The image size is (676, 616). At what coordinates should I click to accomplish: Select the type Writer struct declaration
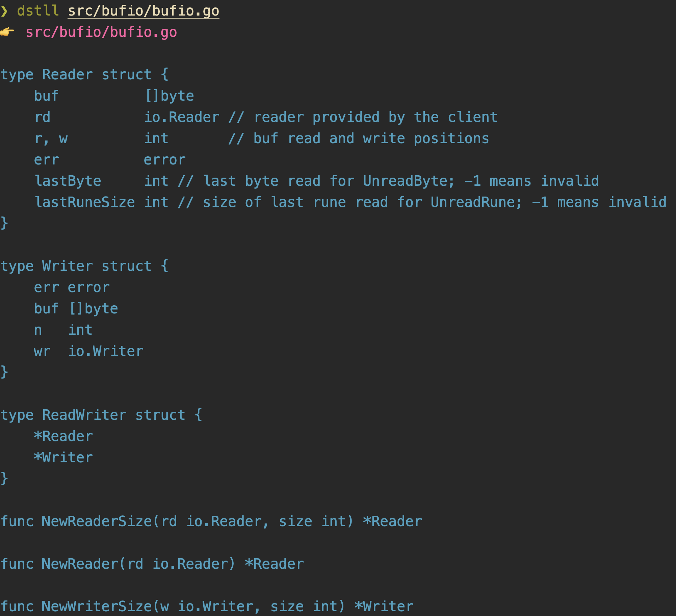pos(84,266)
